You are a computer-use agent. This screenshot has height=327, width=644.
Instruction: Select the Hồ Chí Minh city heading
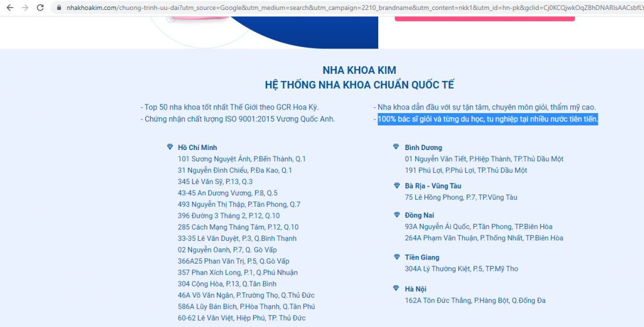pos(197,148)
